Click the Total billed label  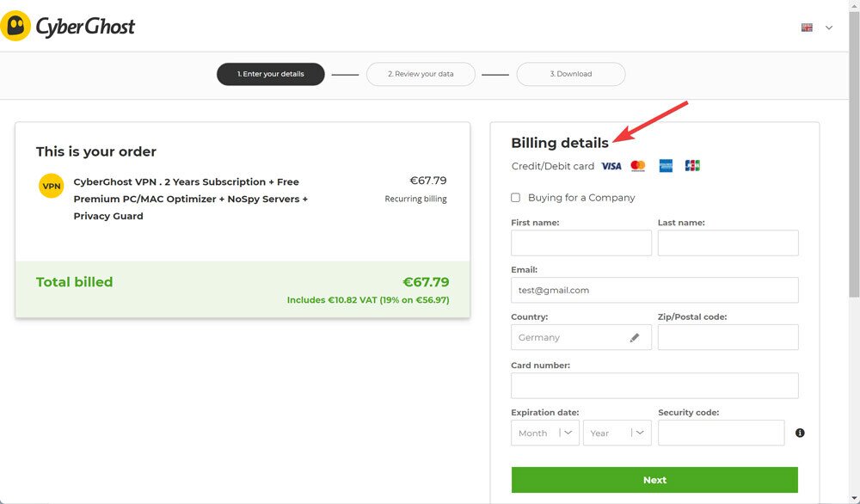click(75, 282)
